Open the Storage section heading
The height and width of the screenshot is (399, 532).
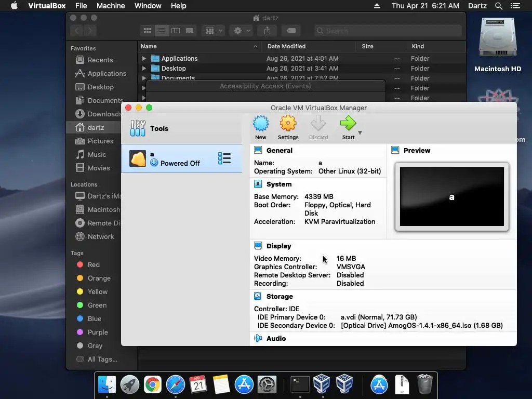coord(280,297)
